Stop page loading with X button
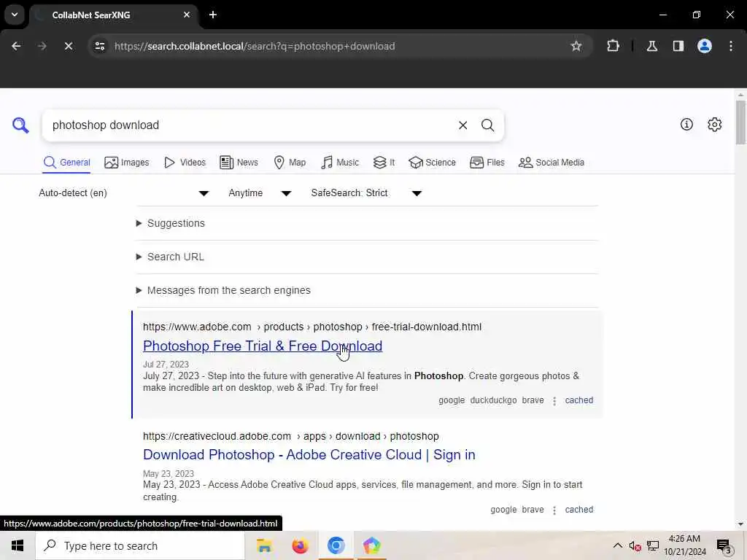Image resolution: width=747 pixels, height=560 pixels. [x=69, y=46]
